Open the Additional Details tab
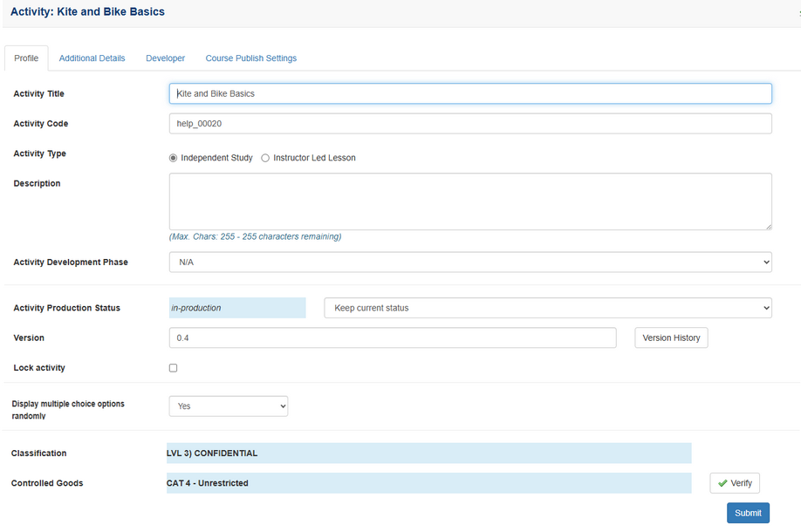 92,58
